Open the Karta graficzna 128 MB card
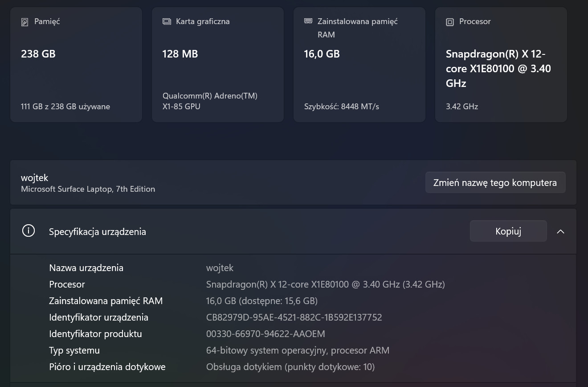588x387 pixels. pyautogui.click(x=218, y=65)
